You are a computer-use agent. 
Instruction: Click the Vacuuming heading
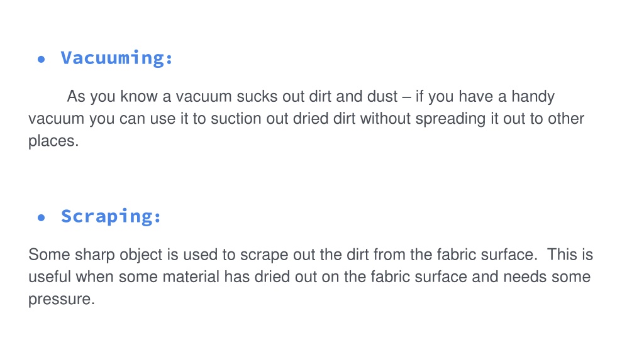click(x=116, y=58)
